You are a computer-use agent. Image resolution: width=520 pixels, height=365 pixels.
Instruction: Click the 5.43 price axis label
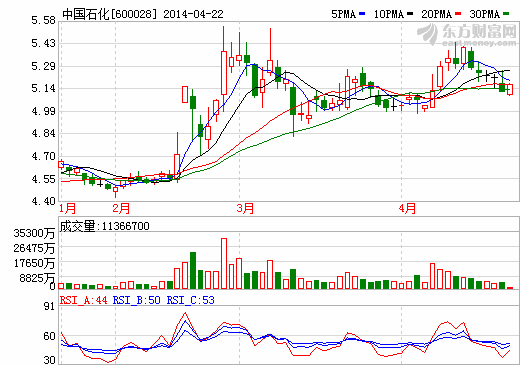(x=44, y=43)
